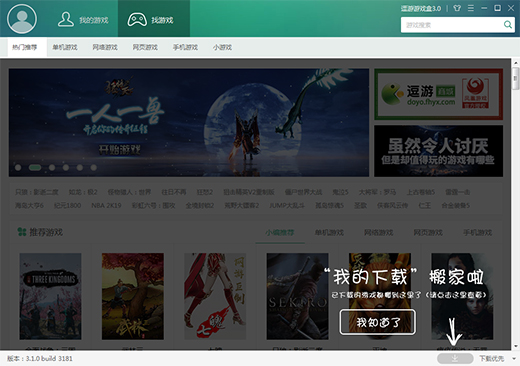Screen dimensions: 520x366
Task: Select 小编推荐 in the 推荐游戏 section
Action: tap(280, 232)
